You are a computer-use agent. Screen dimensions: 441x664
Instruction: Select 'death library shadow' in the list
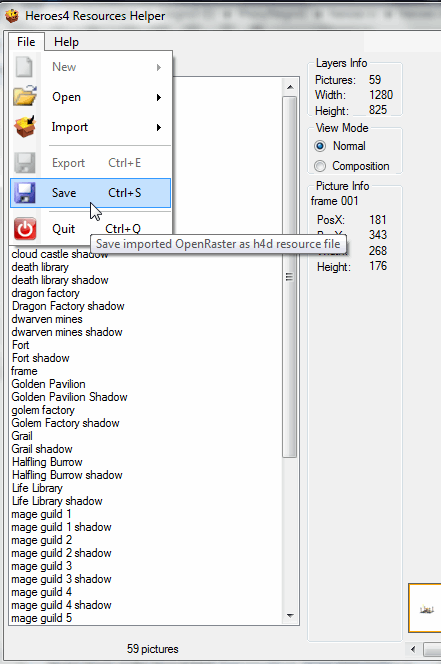click(x=60, y=280)
